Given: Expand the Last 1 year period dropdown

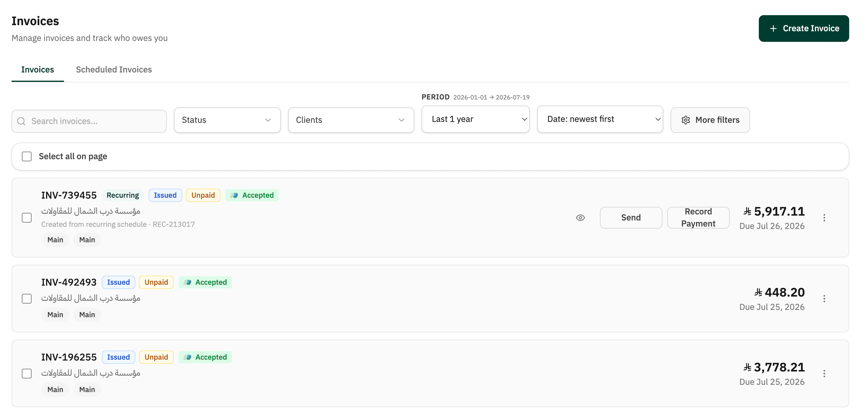Looking at the screenshot, I should pos(476,119).
